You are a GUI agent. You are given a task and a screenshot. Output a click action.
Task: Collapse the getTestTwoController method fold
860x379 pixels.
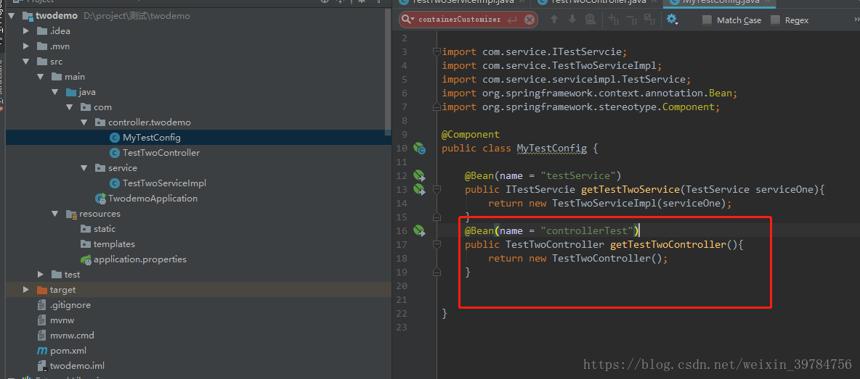[437, 245]
